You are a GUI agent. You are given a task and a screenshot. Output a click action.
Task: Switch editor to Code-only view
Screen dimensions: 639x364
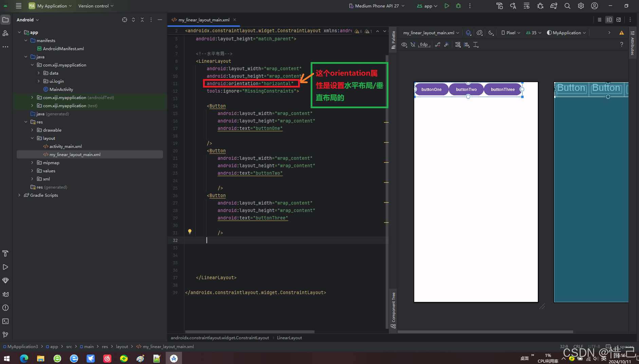(600, 20)
